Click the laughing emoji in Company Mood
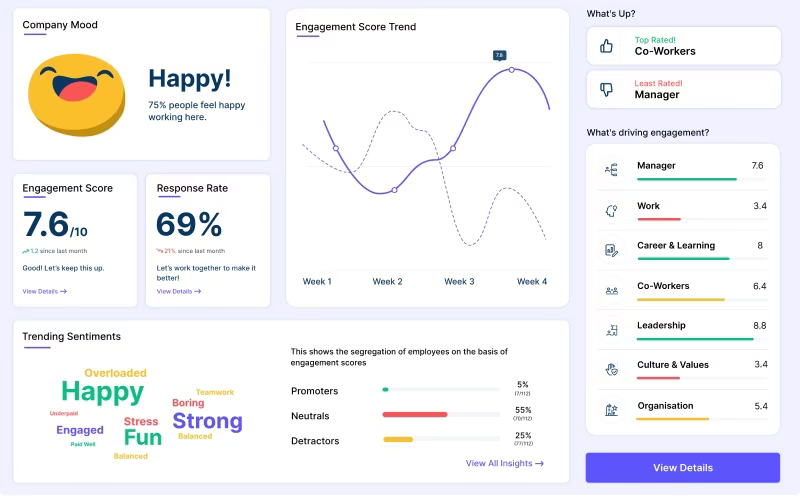Screen dimensions: 800x500 [77, 95]
